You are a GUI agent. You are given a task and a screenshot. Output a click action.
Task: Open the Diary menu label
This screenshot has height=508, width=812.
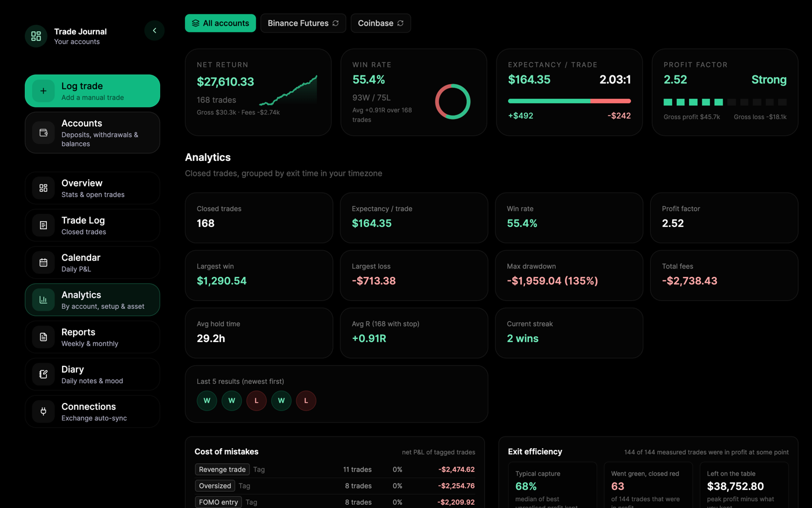[x=72, y=369]
